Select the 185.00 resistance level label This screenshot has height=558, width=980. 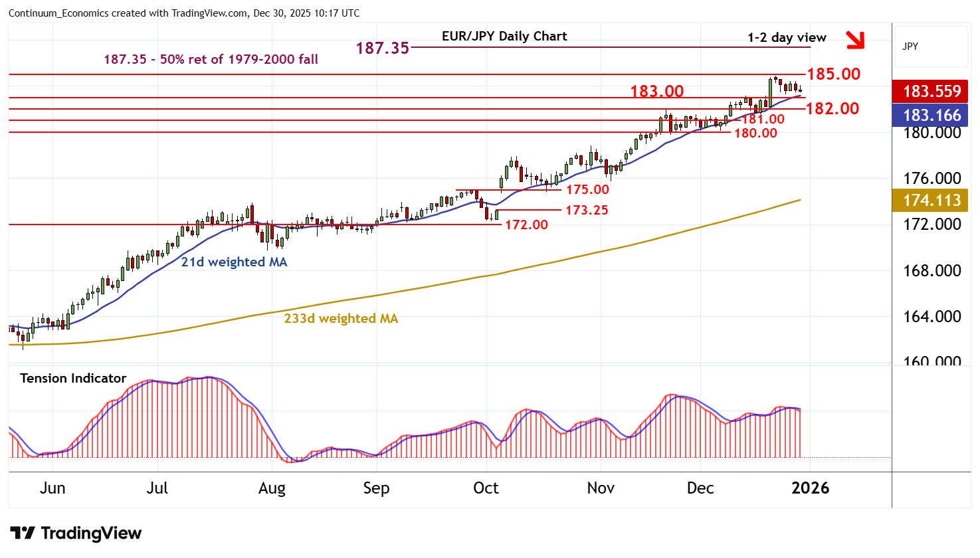pos(833,74)
